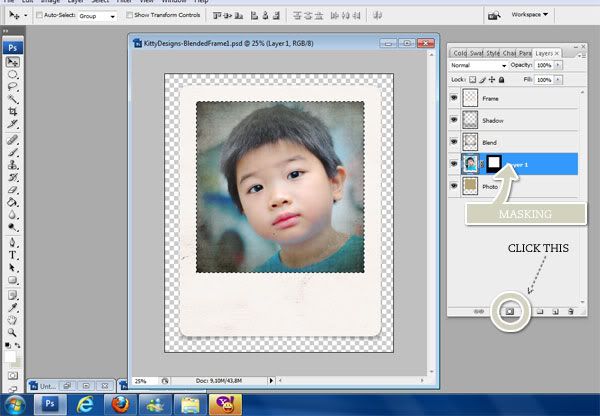Select the Lasso tool
The width and height of the screenshot is (600, 416).
[14, 88]
